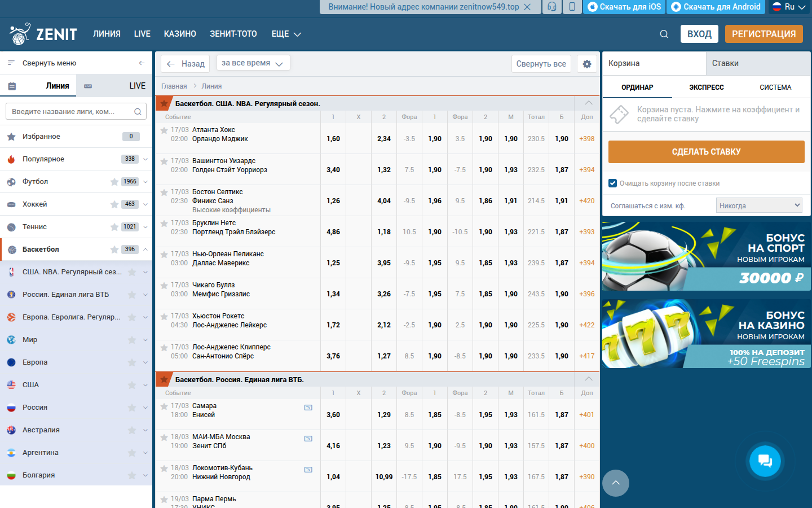
Task: Open the 'Никогда' coefficient change dropdown
Action: (759, 205)
